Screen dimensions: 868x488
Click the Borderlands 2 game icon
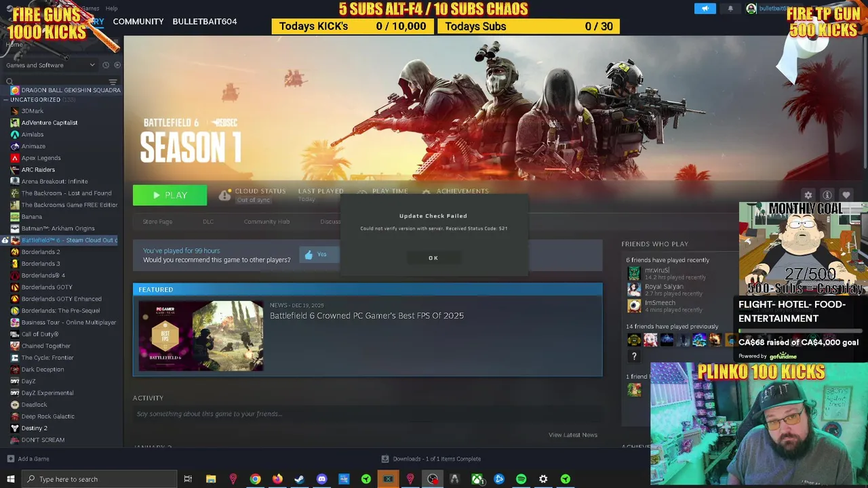click(14, 252)
